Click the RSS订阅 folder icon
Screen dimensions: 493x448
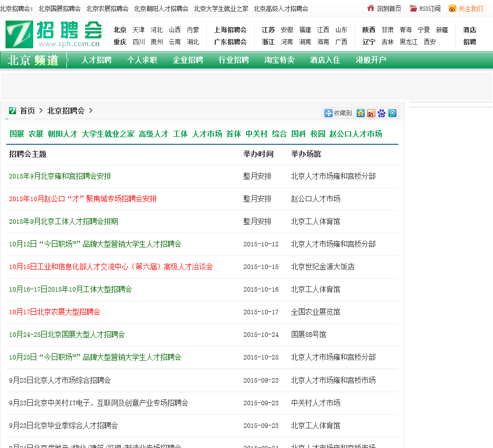pyautogui.click(x=413, y=9)
